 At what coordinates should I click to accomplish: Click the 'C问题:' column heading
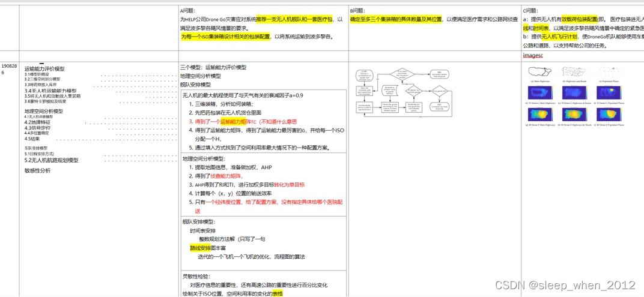[x=530, y=11]
